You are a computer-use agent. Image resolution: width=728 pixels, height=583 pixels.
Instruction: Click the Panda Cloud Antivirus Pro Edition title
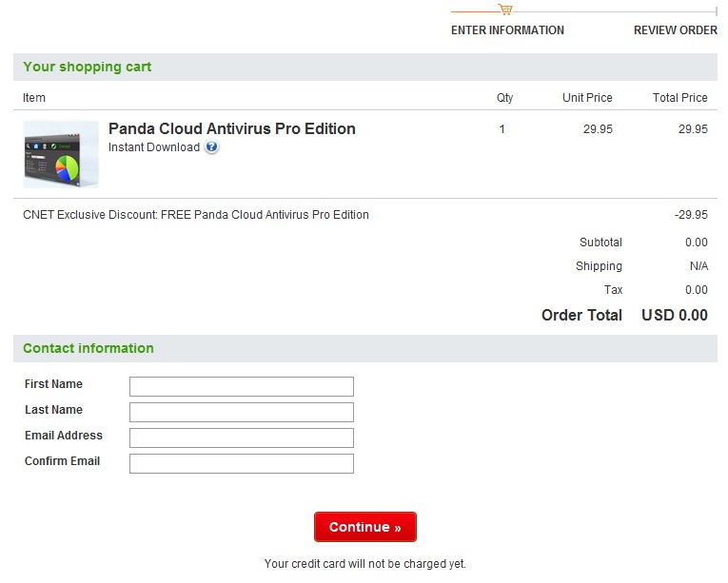point(231,129)
